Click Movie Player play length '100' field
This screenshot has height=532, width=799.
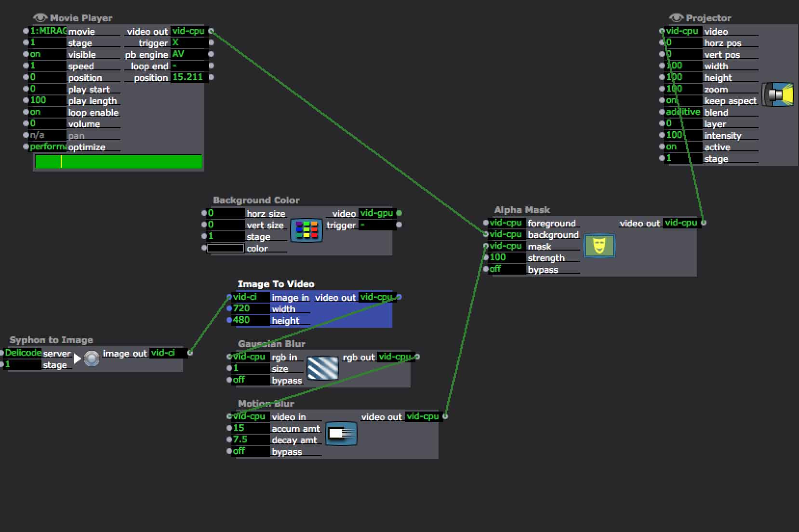pyautogui.click(x=48, y=100)
